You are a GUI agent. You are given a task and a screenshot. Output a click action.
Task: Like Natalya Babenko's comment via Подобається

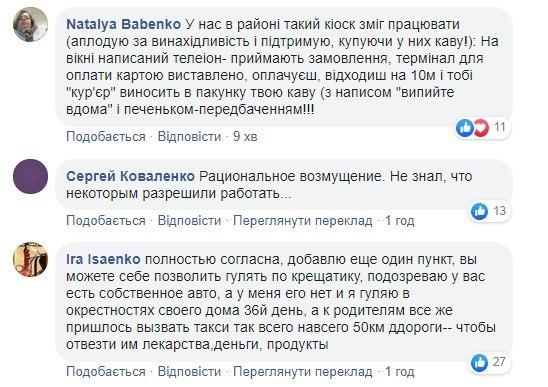click(106, 136)
